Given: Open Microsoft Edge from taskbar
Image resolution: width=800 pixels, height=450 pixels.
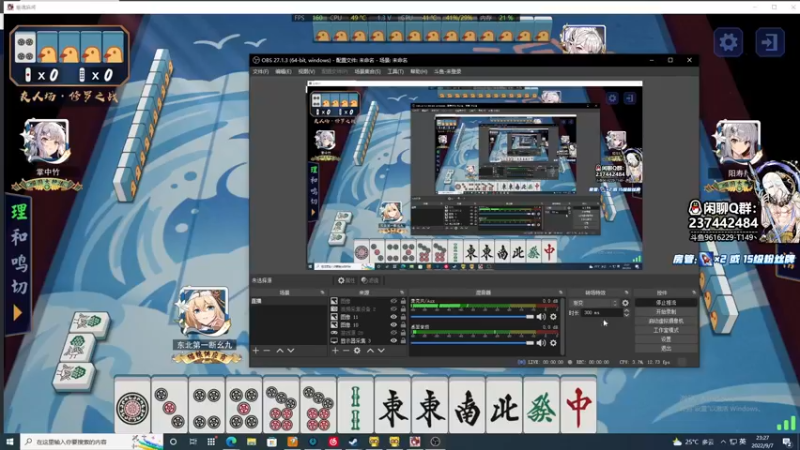Looking at the screenshot, I should 231,442.
